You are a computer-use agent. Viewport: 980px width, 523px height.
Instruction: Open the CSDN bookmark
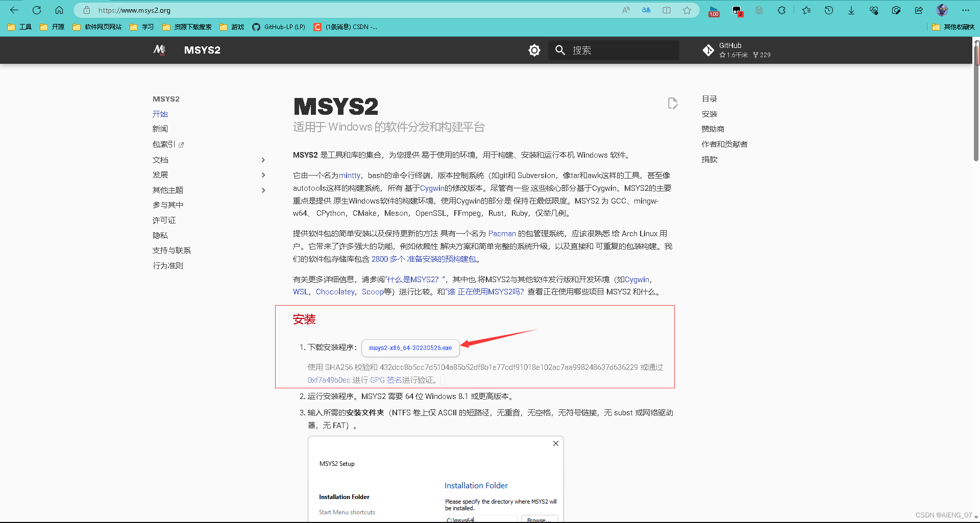point(346,27)
